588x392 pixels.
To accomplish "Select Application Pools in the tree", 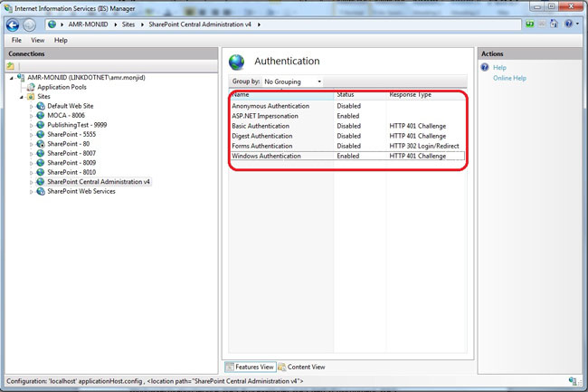I will point(62,87).
